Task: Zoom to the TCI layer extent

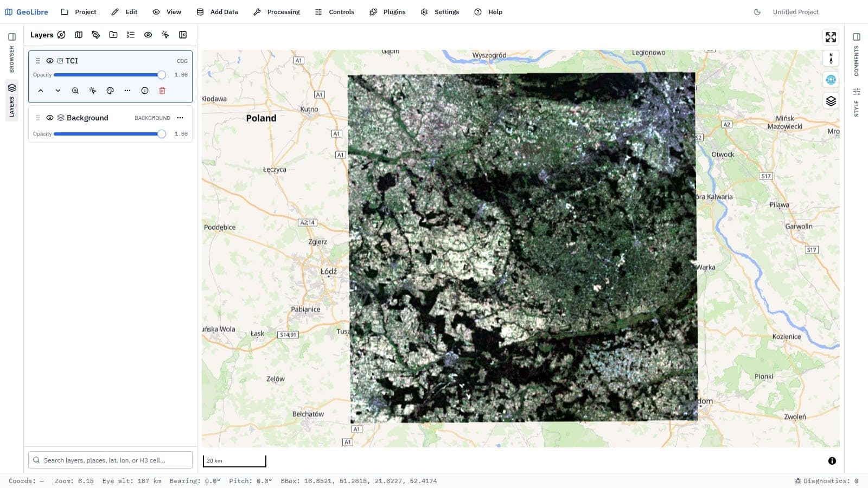Action: point(75,91)
